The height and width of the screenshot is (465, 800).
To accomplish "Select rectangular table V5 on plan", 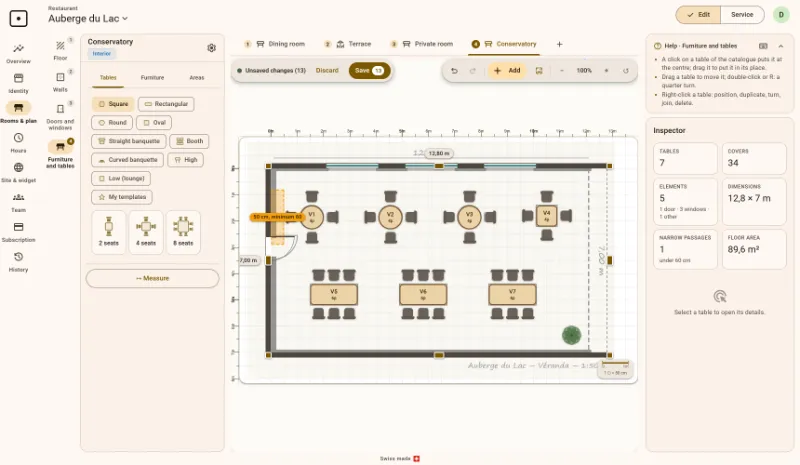I will coord(334,295).
